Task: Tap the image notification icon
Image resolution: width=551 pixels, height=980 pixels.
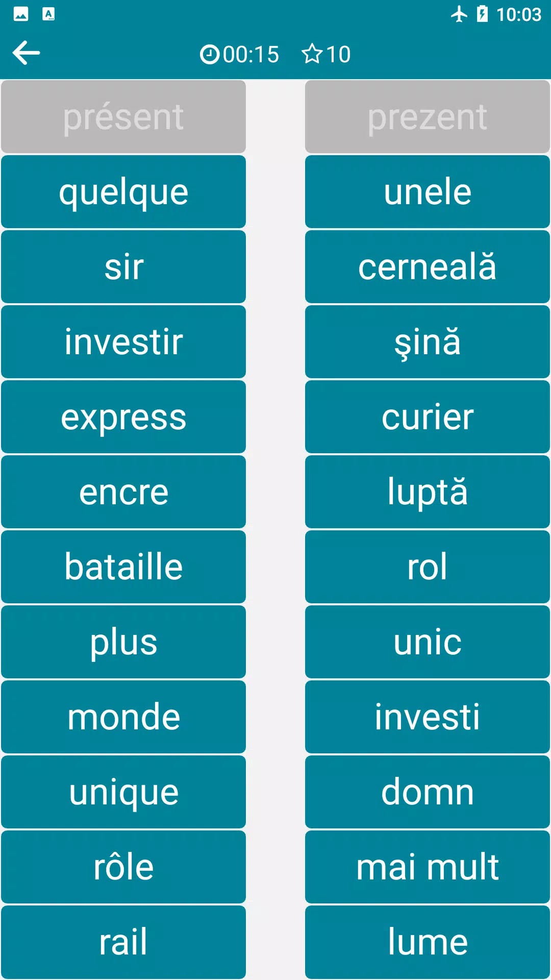Action: [21, 14]
